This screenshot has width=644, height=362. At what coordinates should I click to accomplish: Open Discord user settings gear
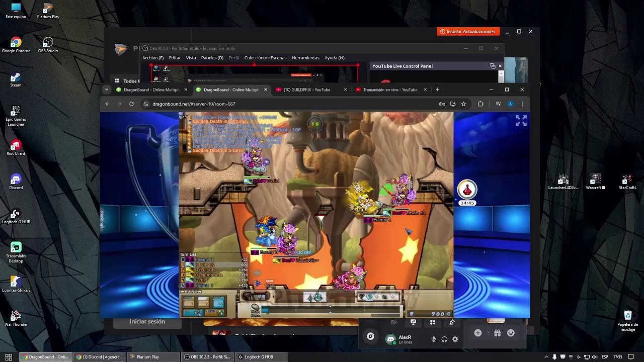pyautogui.click(x=455, y=339)
